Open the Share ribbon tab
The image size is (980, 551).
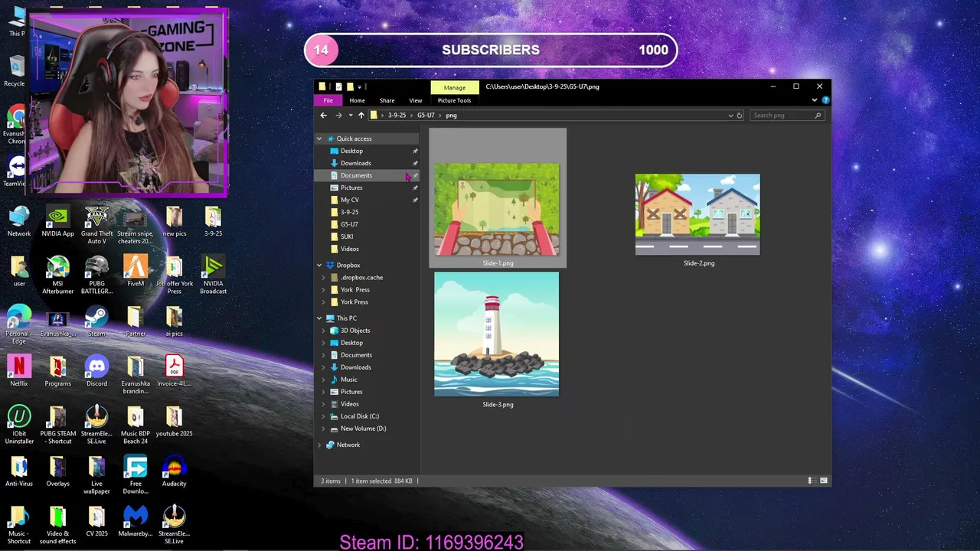click(x=387, y=100)
